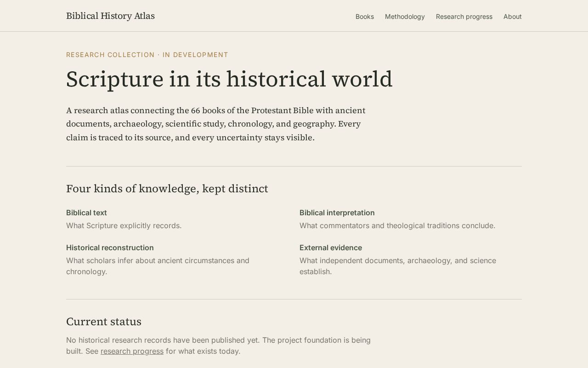The width and height of the screenshot is (588, 368).
Task: Click the Biblical History Atlas site title
Action: pos(110,16)
